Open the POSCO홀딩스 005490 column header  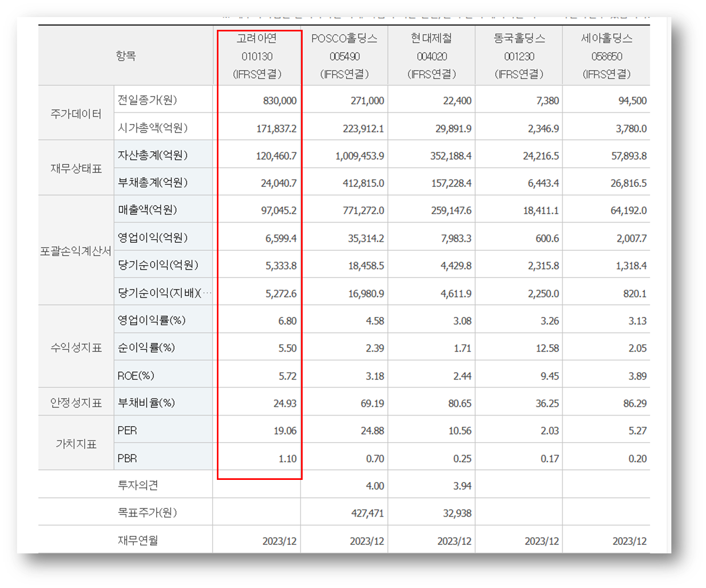345,56
